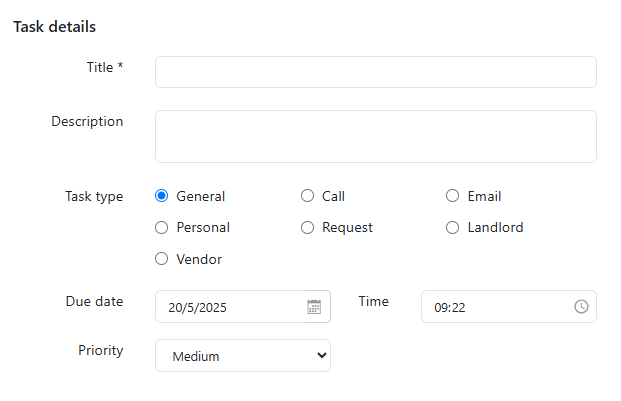Click the Vendor label text
Image resolution: width=621 pixels, height=401 pixels.
click(199, 259)
